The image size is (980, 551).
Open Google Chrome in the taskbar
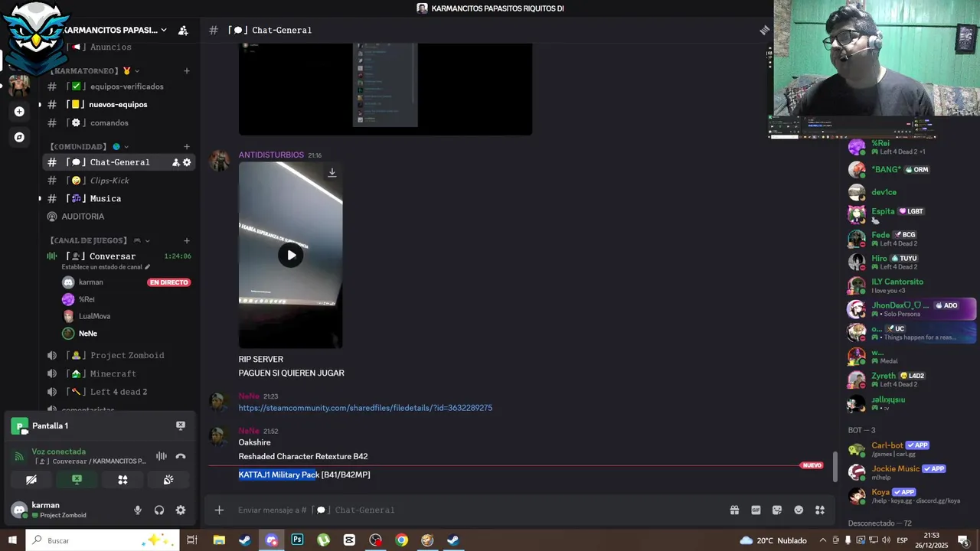[x=401, y=540]
